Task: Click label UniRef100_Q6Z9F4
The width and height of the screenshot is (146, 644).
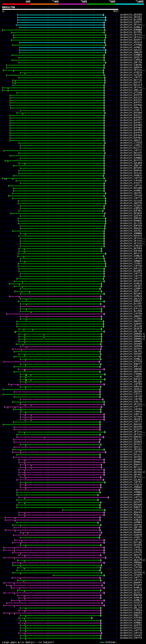Action: pos(131,419)
